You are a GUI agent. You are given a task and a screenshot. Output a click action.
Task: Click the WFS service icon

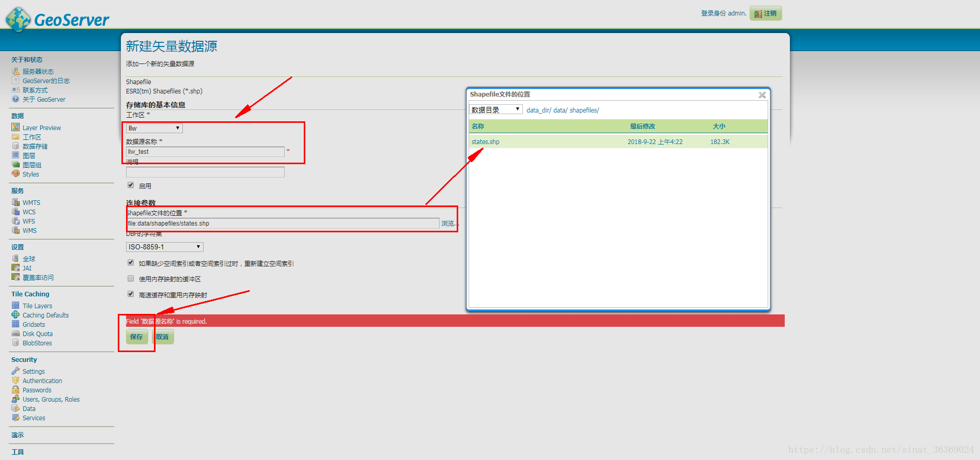pos(15,221)
